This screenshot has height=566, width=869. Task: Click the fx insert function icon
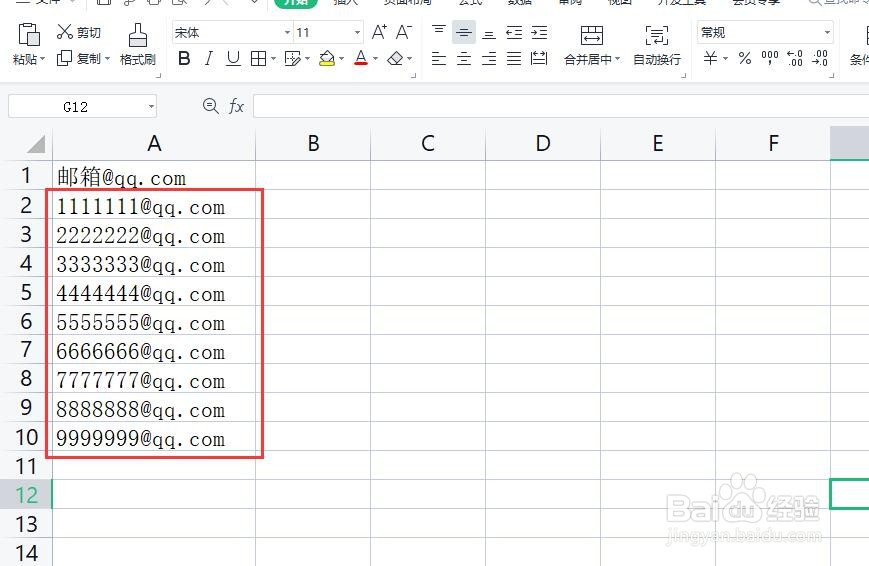(x=237, y=105)
